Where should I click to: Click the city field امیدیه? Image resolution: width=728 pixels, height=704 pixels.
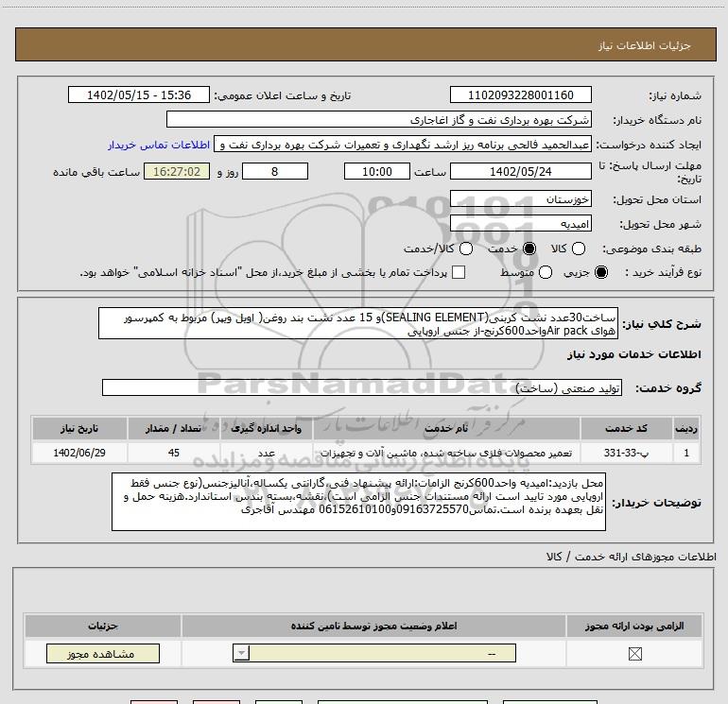pyautogui.click(x=520, y=224)
